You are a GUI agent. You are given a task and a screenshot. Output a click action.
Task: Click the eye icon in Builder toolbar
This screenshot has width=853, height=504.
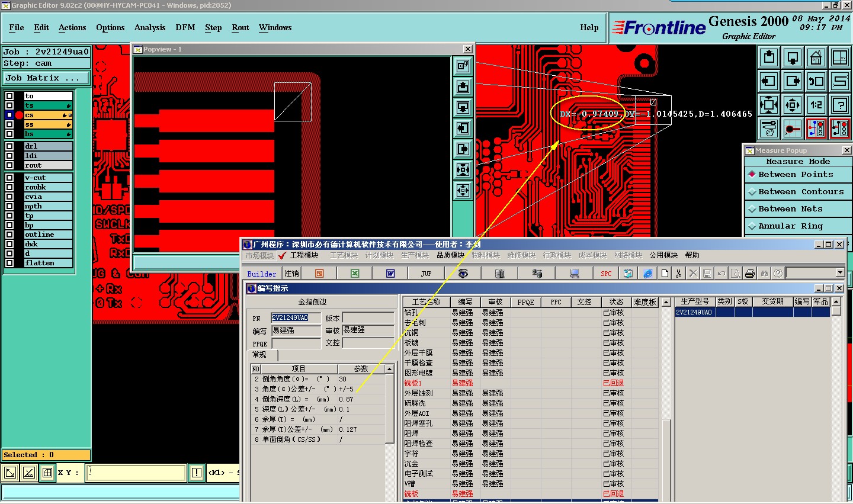(463, 273)
